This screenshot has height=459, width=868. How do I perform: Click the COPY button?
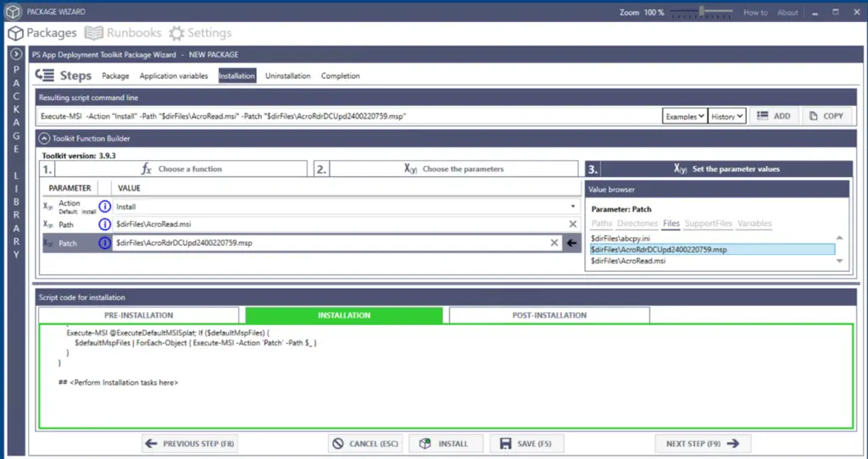pyautogui.click(x=826, y=116)
